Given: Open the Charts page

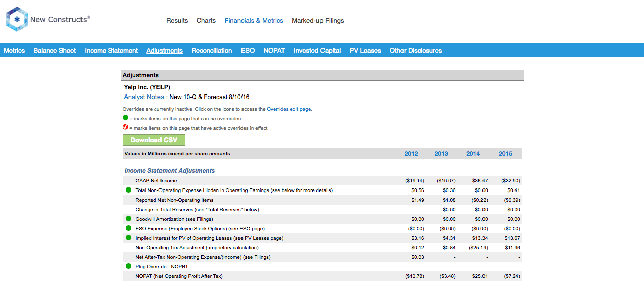Looking at the screenshot, I should [x=206, y=21].
